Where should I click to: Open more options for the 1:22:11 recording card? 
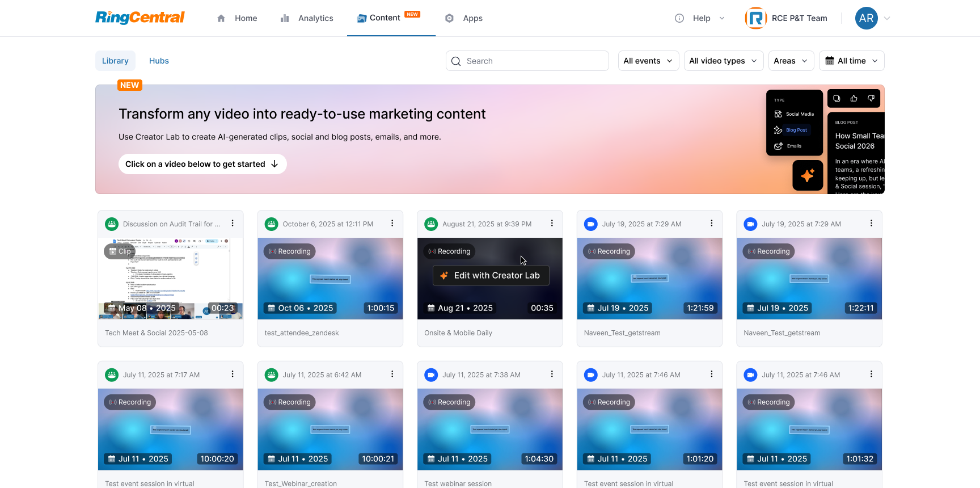[872, 224]
